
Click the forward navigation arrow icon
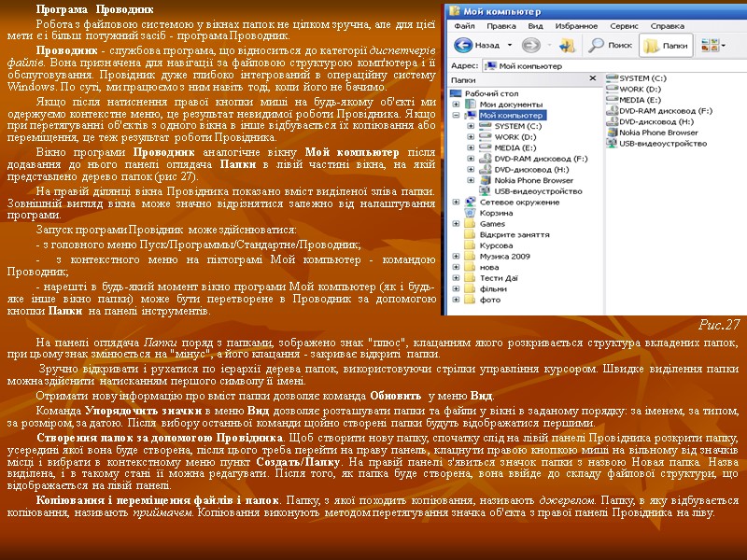531,45
